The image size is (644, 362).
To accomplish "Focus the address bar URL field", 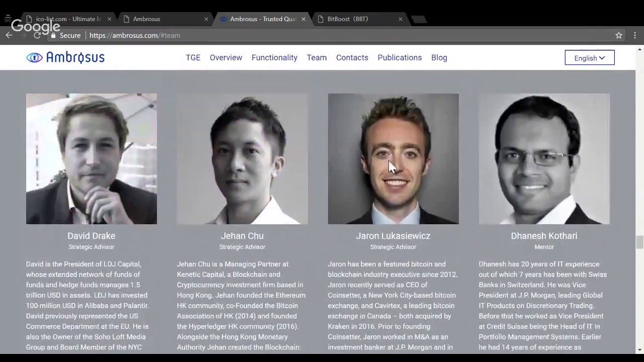I will [302, 35].
